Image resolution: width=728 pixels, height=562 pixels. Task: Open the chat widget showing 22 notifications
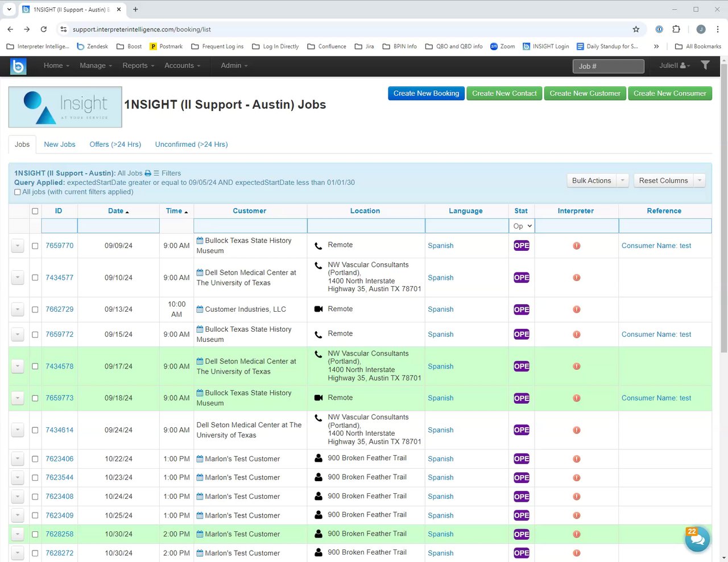pyautogui.click(x=697, y=539)
